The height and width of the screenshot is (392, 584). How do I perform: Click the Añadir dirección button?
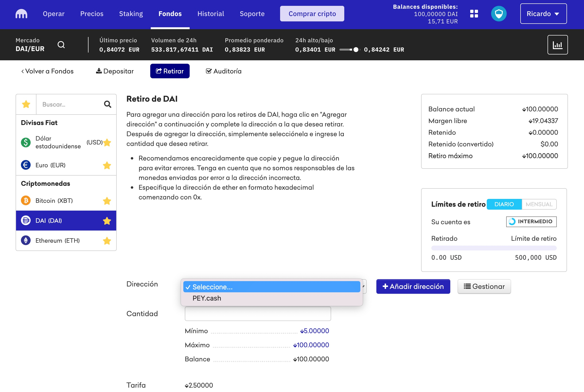click(413, 286)
